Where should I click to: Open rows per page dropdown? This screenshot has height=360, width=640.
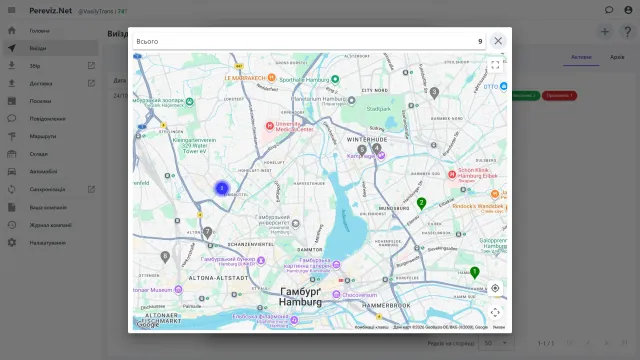click(496, 343)
